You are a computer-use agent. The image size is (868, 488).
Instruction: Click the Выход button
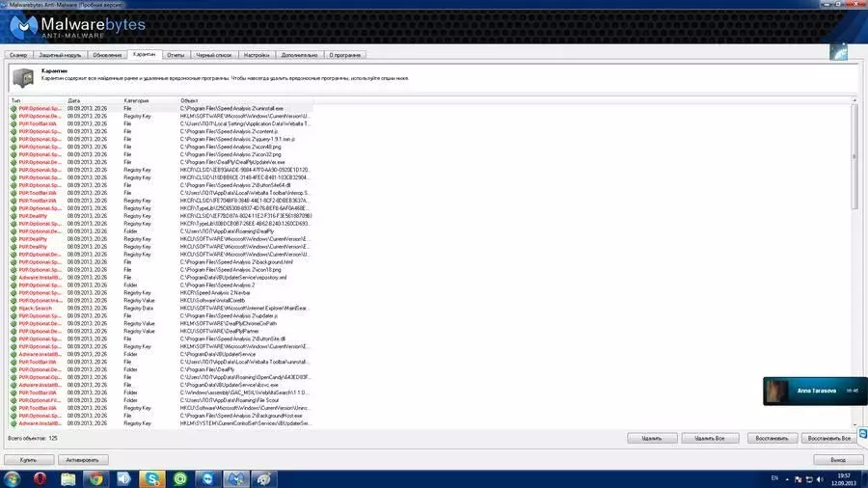837,460
